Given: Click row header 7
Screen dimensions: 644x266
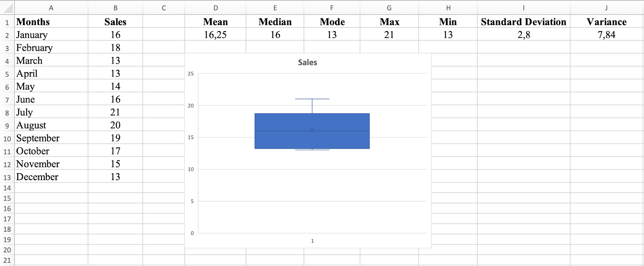Looking at the screenshot, I should (6, 99).
